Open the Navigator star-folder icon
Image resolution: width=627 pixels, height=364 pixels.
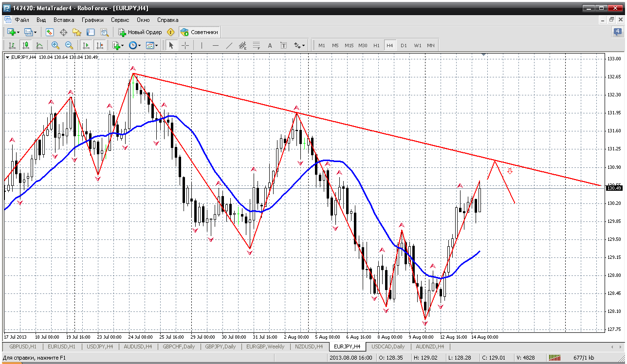[x=77, y=32]
